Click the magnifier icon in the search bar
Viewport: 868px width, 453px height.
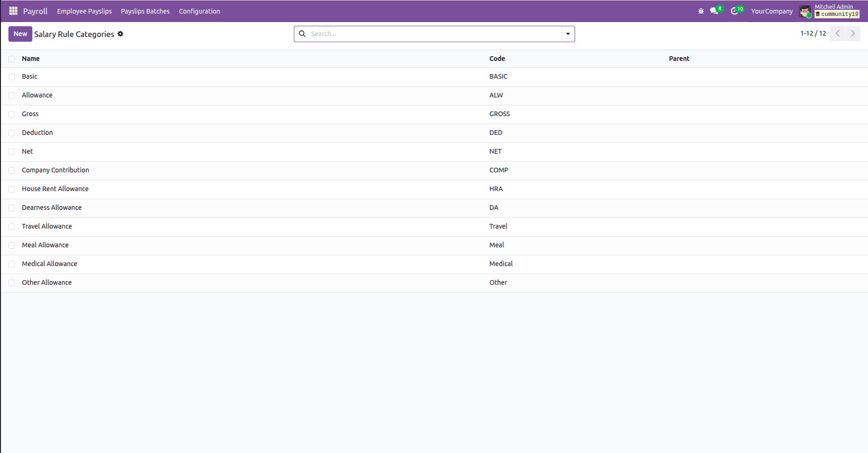[x=302, y=34]
